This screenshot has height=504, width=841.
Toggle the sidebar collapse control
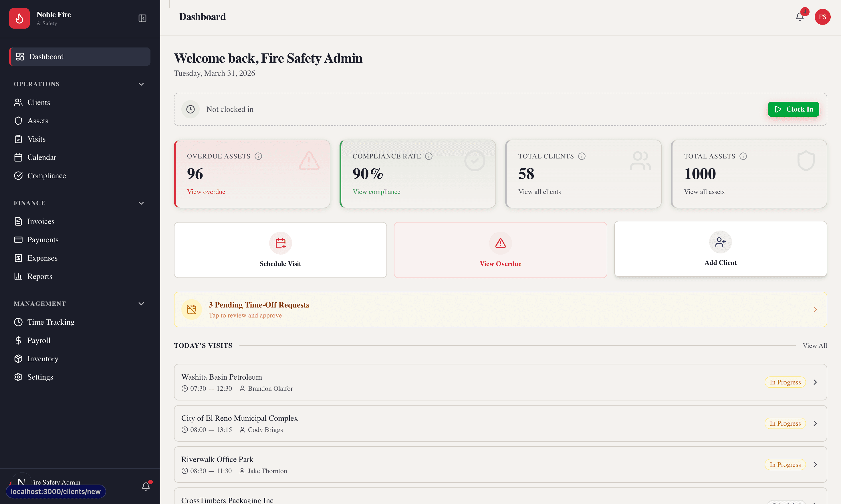click(142, 19)
